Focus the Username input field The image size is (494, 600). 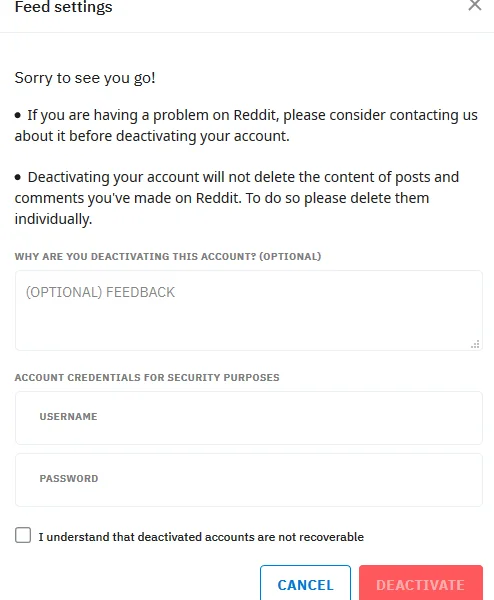(x=249, y=418)
